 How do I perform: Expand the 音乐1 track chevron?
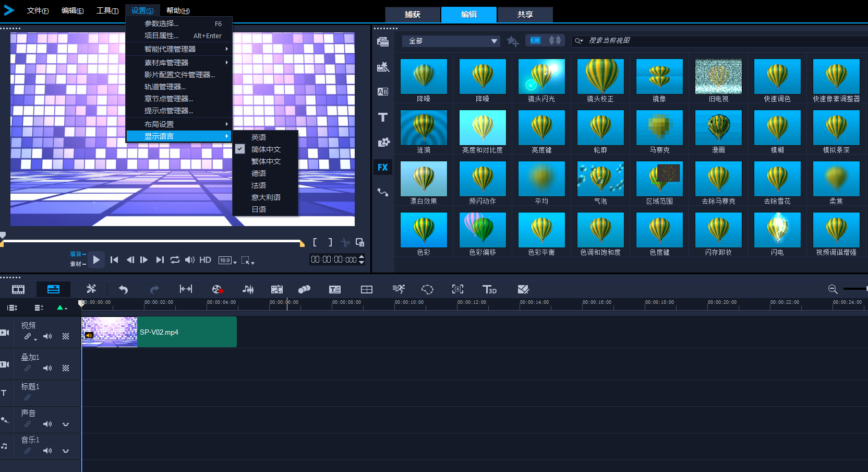pyautogui.click(x=66, y=451)
